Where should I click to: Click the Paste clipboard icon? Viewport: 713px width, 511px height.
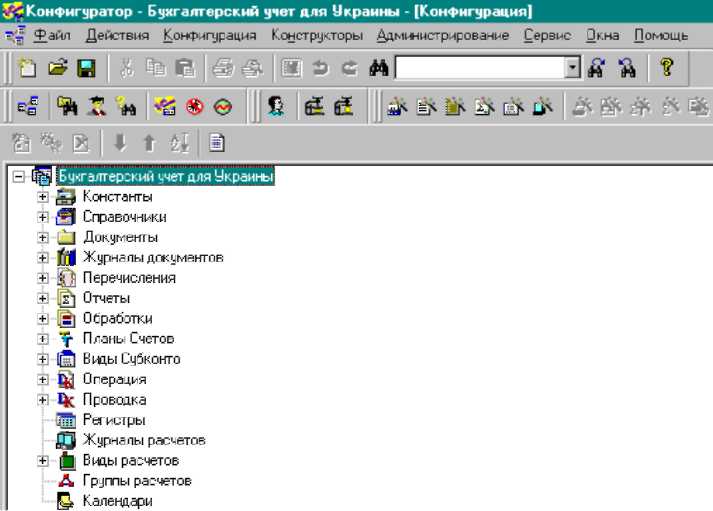point(185,68)
